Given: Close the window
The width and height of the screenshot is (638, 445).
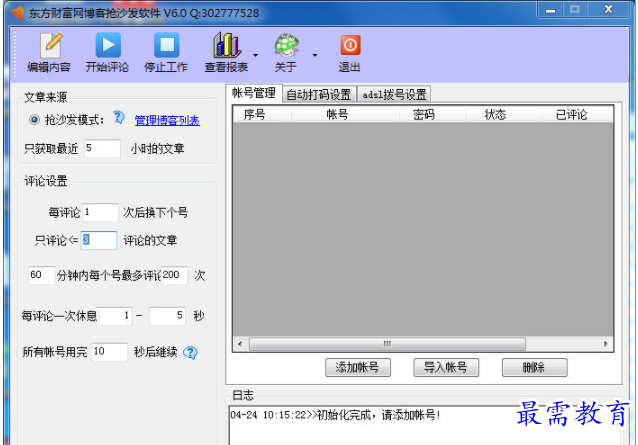Looking at the screenshot, I should 608,10.
